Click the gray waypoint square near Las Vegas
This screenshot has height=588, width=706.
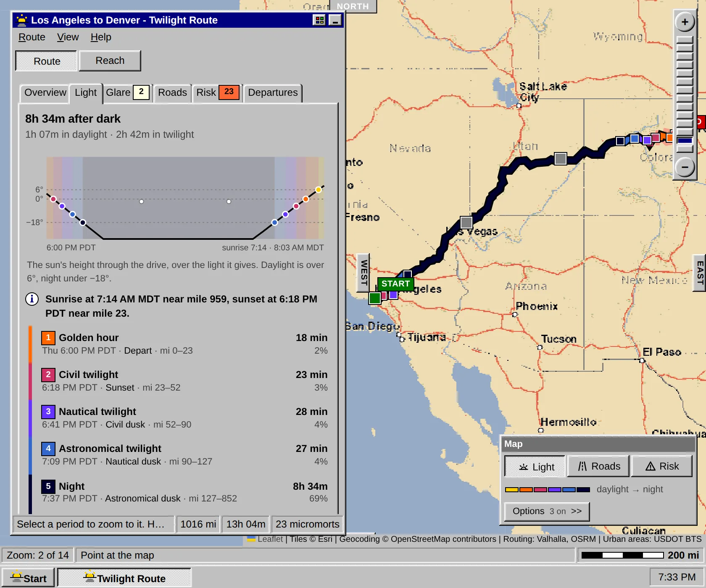[x=466, y=222]
